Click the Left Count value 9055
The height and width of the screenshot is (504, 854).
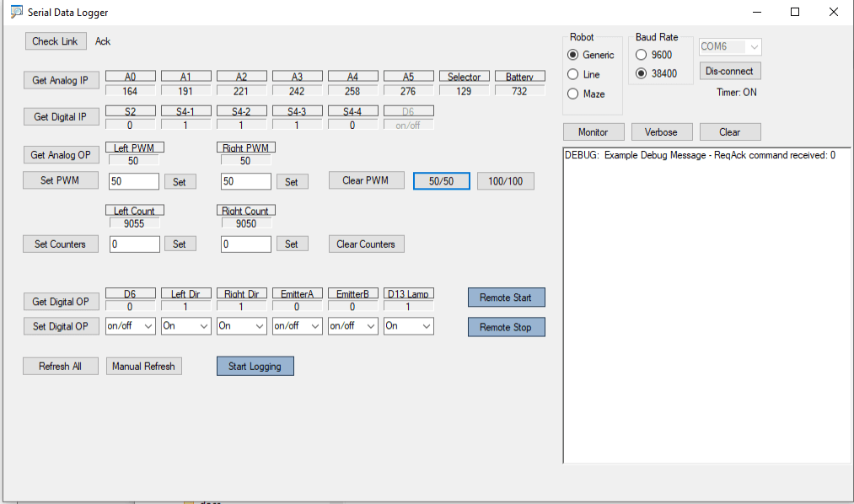134,223
